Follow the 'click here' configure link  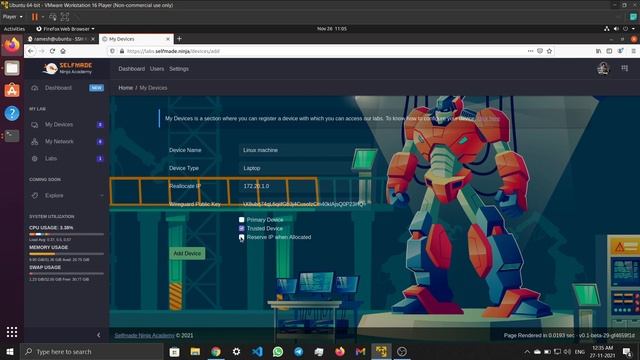click(x=488, y=118)
